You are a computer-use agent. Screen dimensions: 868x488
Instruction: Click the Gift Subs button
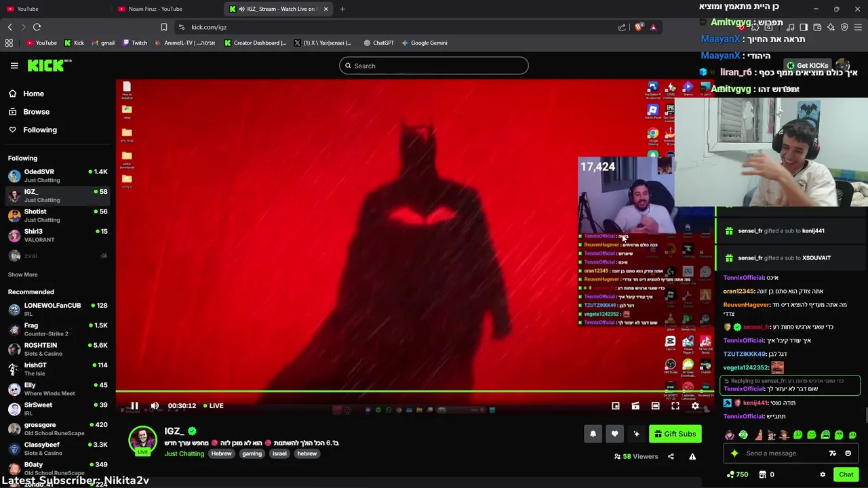click(x=675, y=434)
